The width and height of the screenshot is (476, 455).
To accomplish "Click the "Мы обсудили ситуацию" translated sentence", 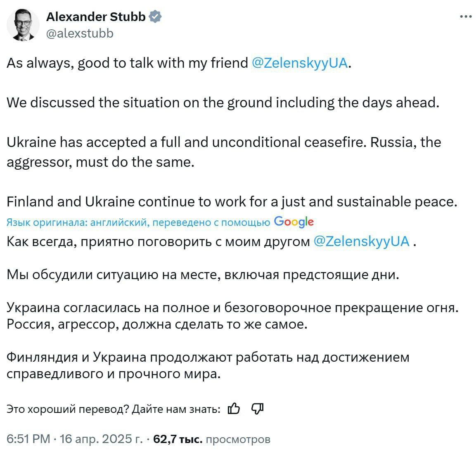I will 203,274.
